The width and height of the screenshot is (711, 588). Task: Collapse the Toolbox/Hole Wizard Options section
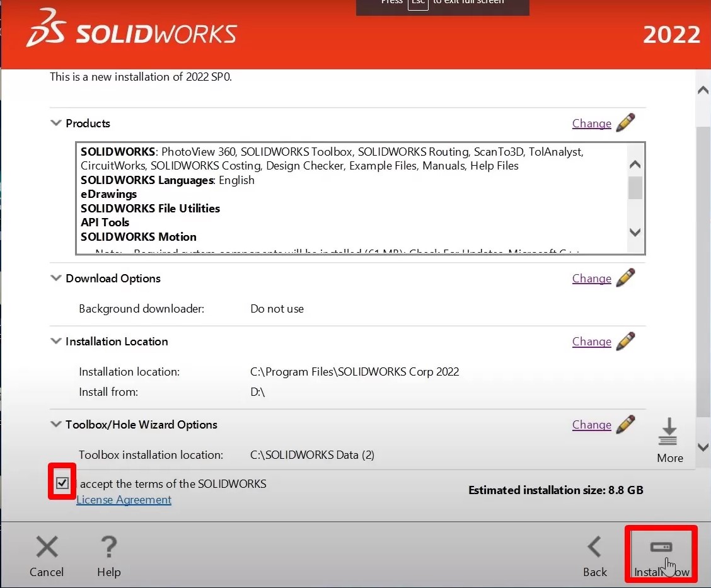tap(55, 424)
